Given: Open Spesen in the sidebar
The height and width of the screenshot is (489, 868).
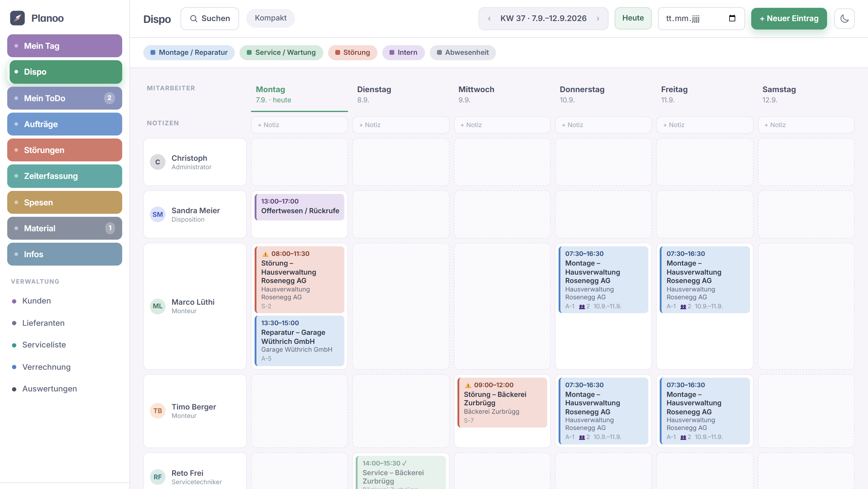Looking at the screenshot, I should click(65, 202).
